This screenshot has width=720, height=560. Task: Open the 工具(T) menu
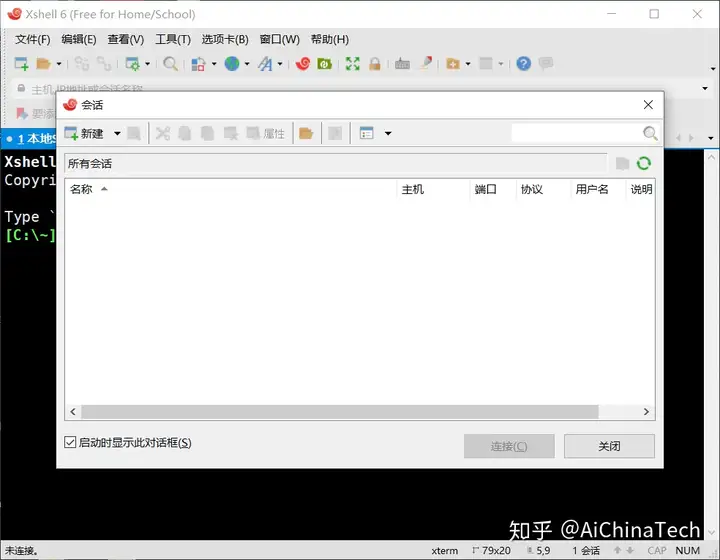click(x=173, y=39)
